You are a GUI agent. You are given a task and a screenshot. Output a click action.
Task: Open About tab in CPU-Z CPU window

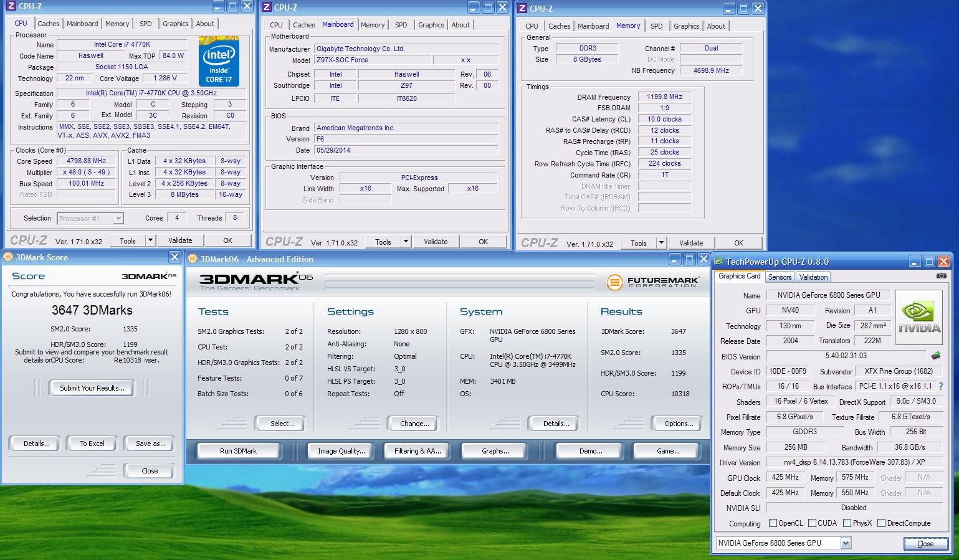[x=205, y=24]
